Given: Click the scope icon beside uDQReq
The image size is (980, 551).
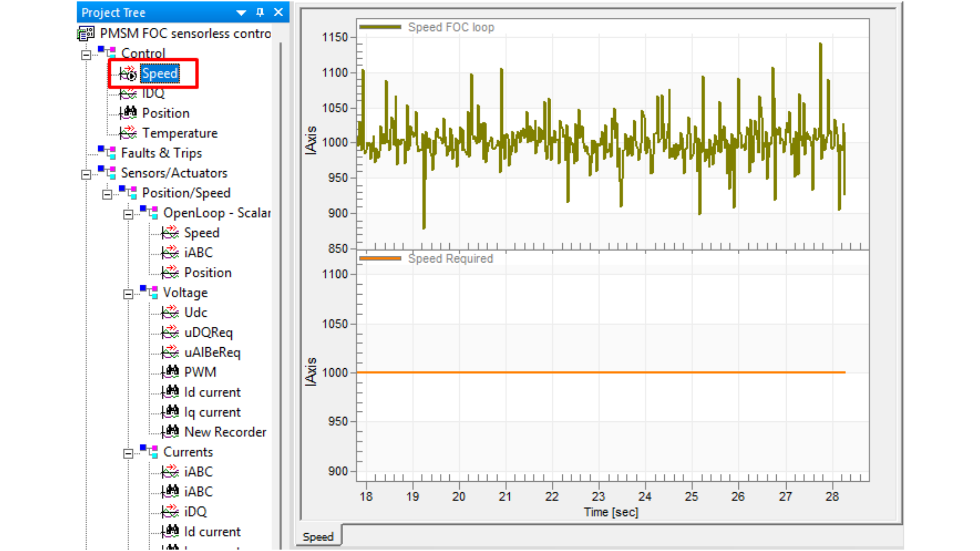Looking at the screenshot, I should coord(170,332).
